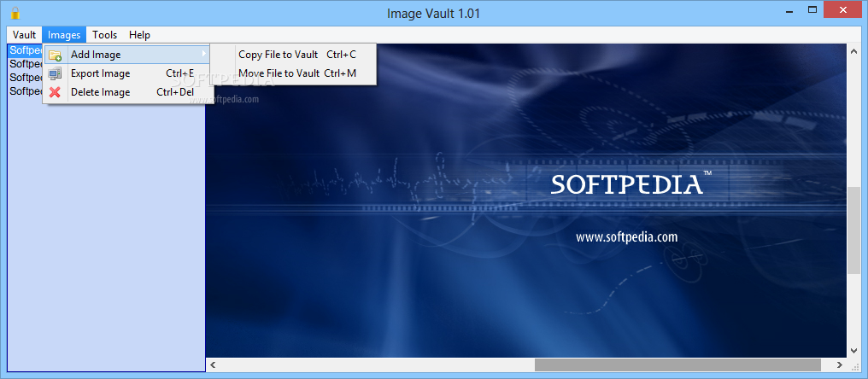Click the horizontal scrollbar right arrow
Screen dimensions: 868x379
coord(840,364)
